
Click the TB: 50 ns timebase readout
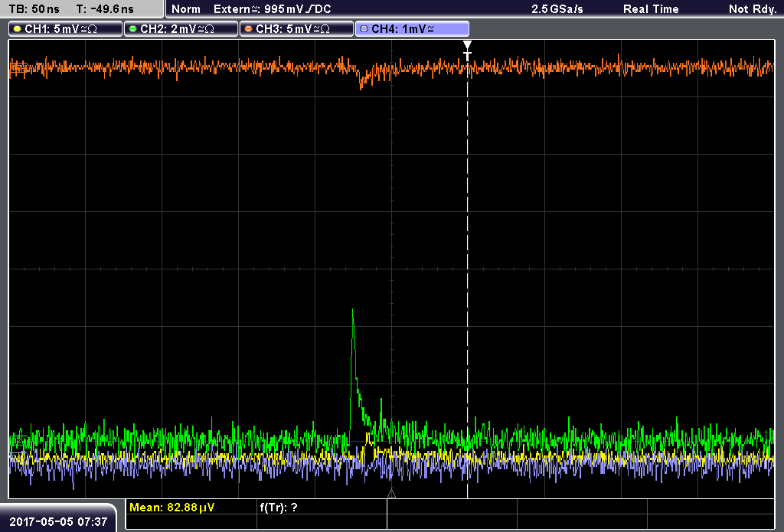pyautogui.click(x=34, y=9)
